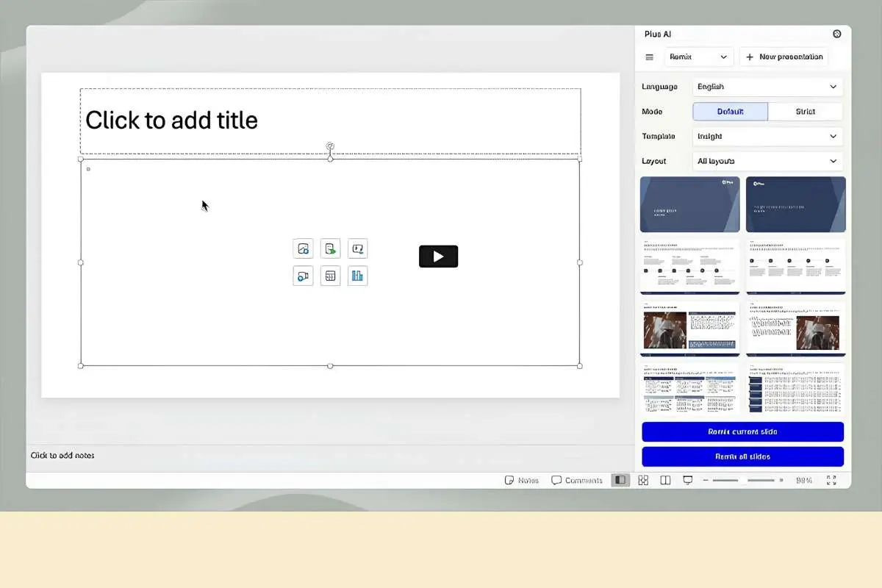This screenshot has height=588, width=882.
Task: Click Remix current slide button
Action: coord(742,431)
